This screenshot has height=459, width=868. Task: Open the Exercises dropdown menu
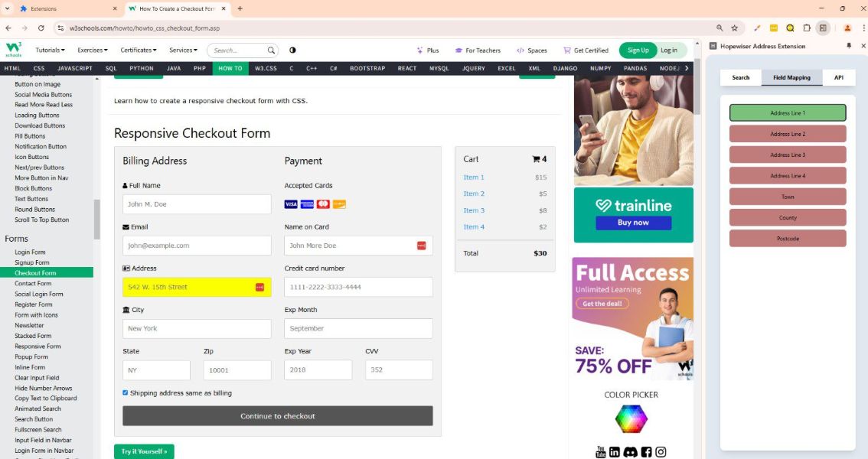pyautogui.click(x=95, y=50)
